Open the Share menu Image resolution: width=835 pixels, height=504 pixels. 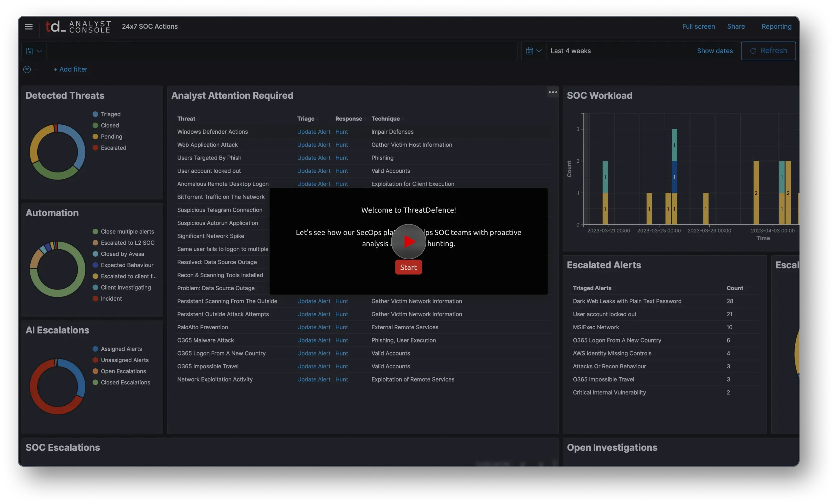[x=736, y=26]
